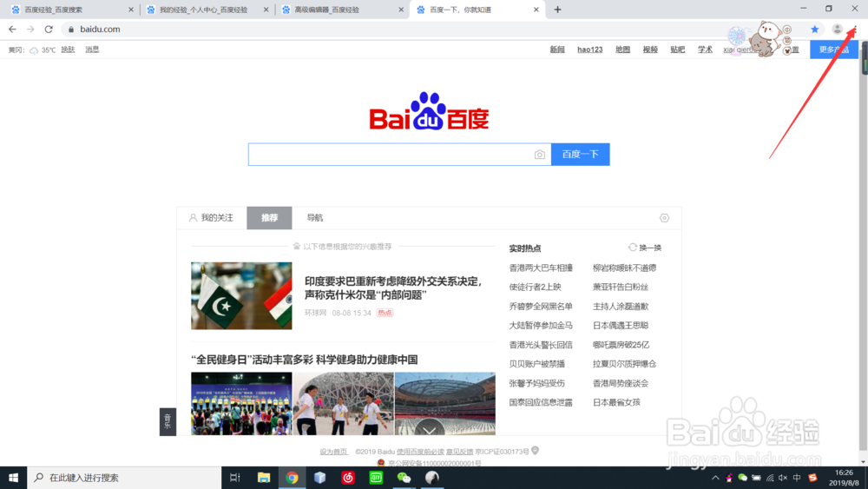This screenshot has width=868, height=489.
Task: Click the round dark app icon on taskbar
Action: [x=431, y=478]
